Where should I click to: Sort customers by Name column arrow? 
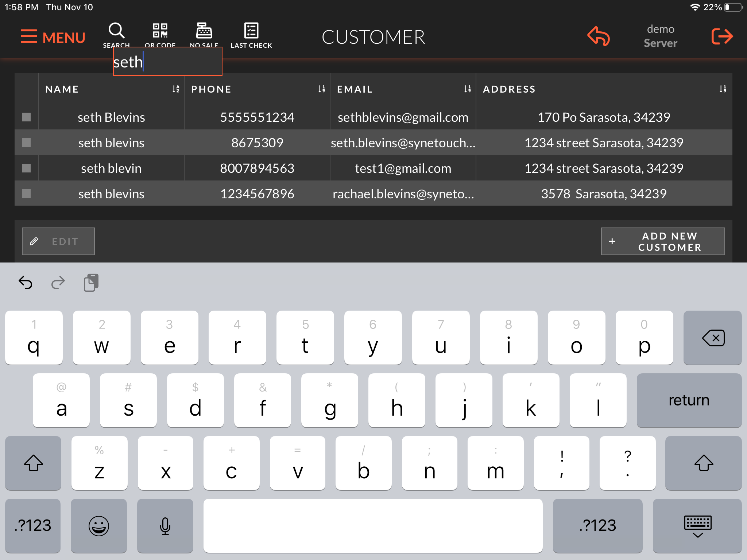[x=176, y=89]
